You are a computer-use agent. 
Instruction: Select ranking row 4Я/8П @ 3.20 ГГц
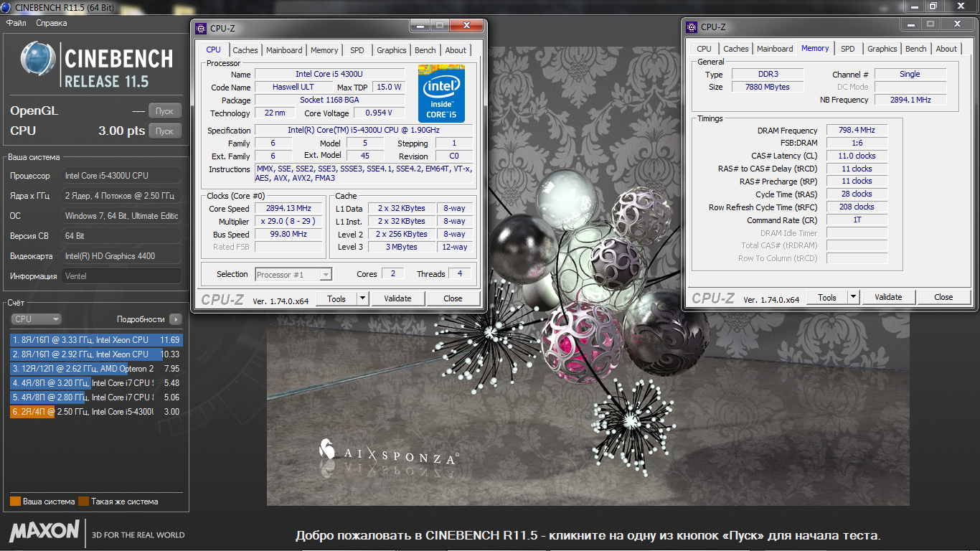pyautogui.click(x=96, y=383)
